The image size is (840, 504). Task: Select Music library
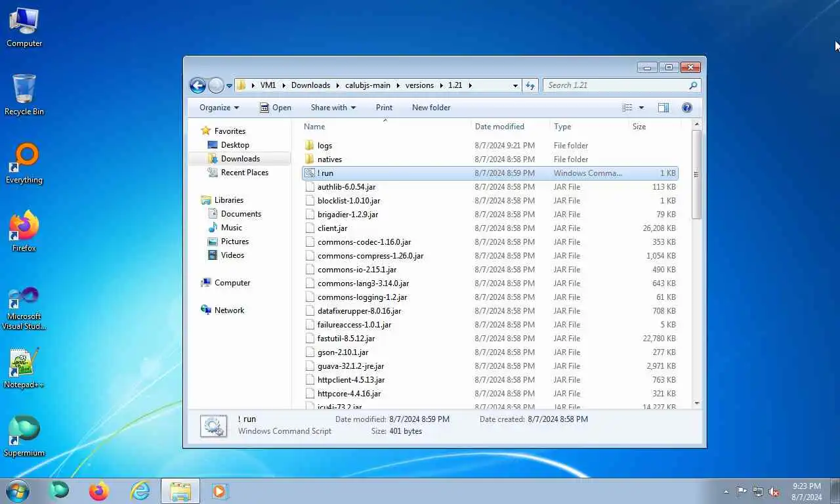pos(231,228)
